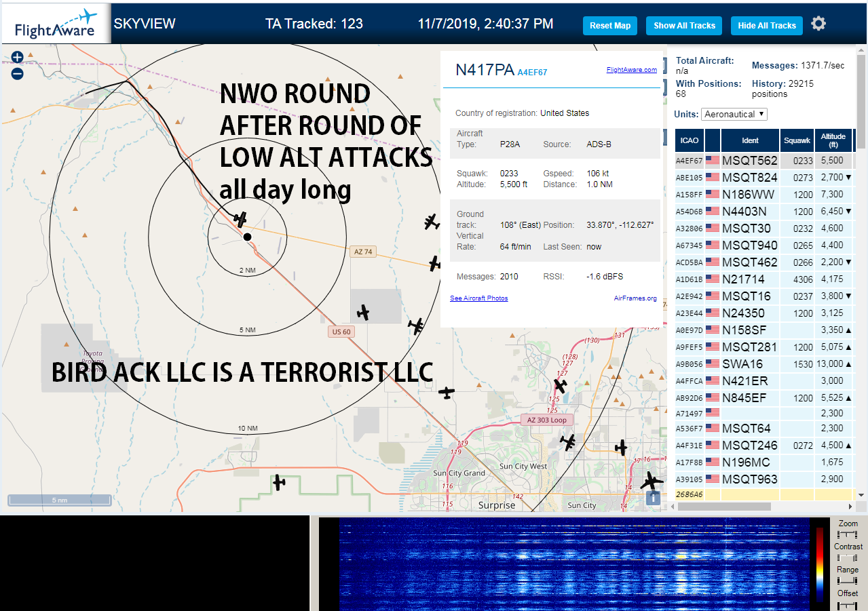
Task: Click the N417PA registration title
Action: [x=485, y=69]
